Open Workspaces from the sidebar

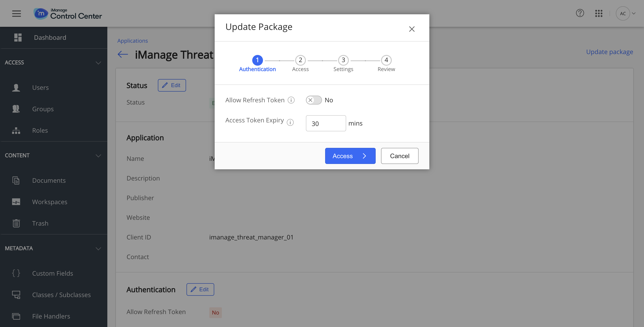tap(49, 202)
